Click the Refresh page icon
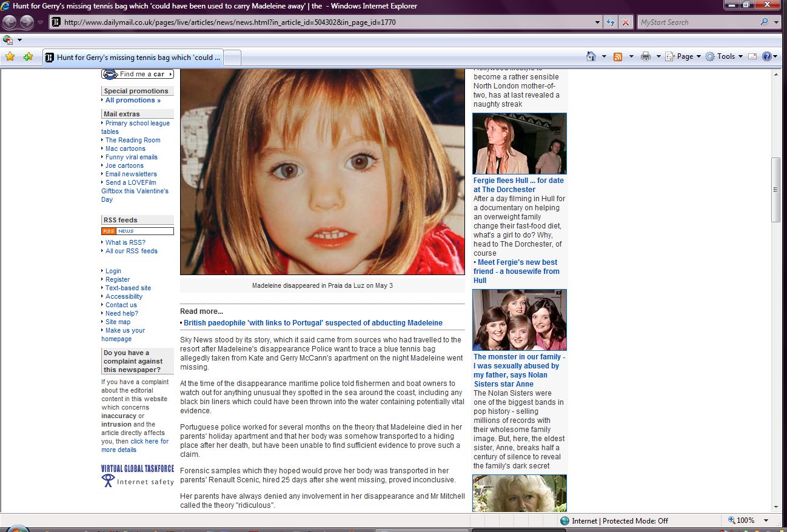 611,22
